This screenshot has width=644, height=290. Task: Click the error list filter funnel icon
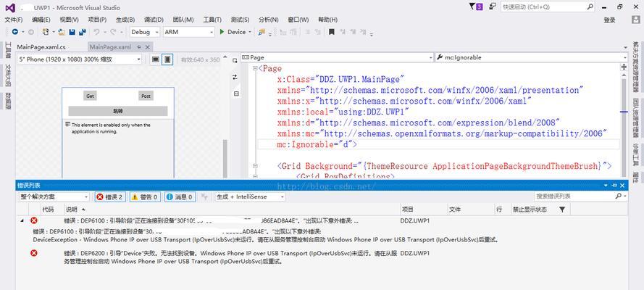pos(204,196)
